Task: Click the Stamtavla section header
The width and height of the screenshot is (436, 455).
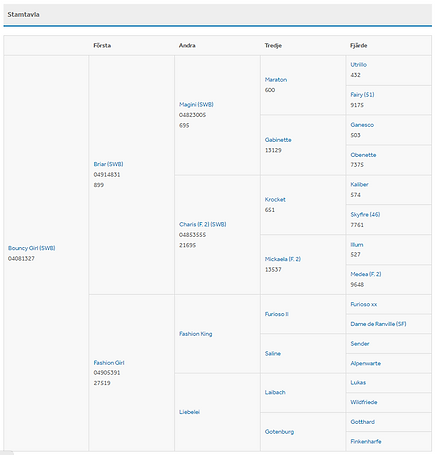Action: coord(23,14)
